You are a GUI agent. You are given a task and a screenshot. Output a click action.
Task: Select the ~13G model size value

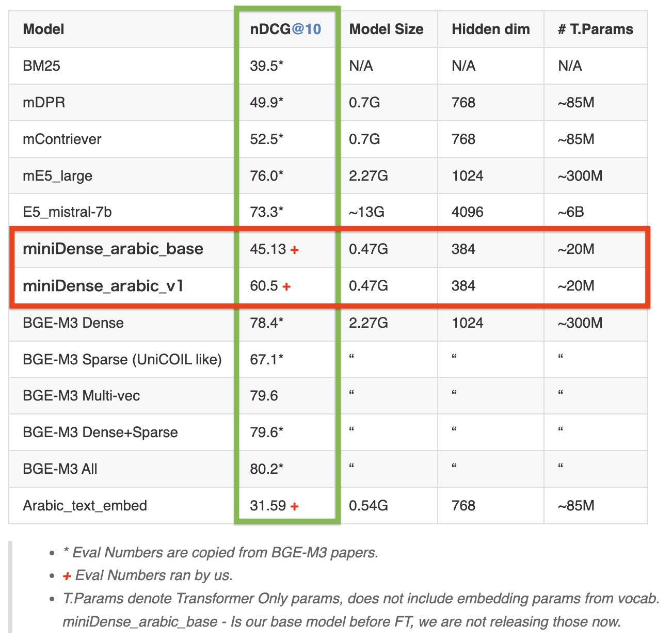[x=366, y=212]
